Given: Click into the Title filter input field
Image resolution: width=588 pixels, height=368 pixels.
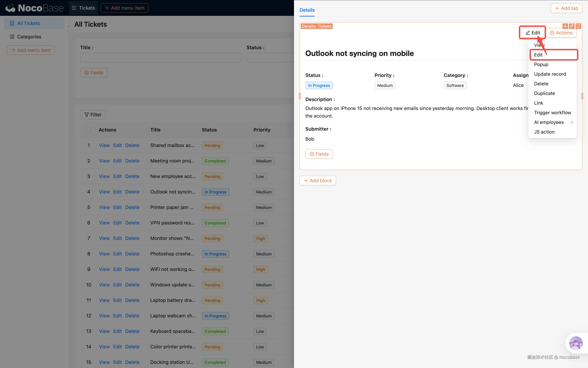Looking at the screenshot, I should [160, 58].
